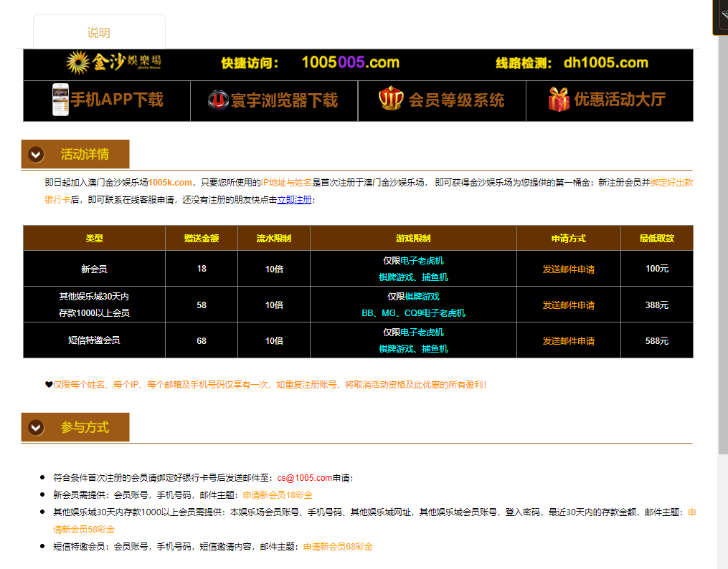Click the 388元 minimum withdrawal cell
This screenshot has width=728, height=569.
point(656,305)
